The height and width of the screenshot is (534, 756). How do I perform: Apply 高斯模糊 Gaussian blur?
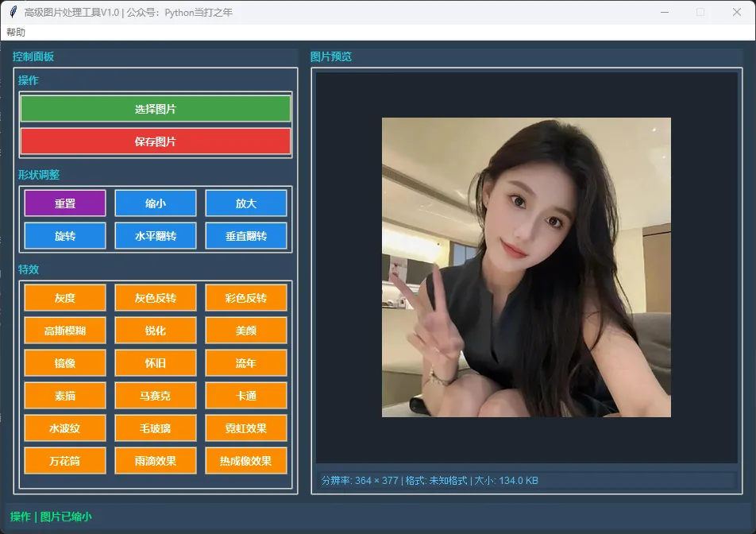pos(64,330)
